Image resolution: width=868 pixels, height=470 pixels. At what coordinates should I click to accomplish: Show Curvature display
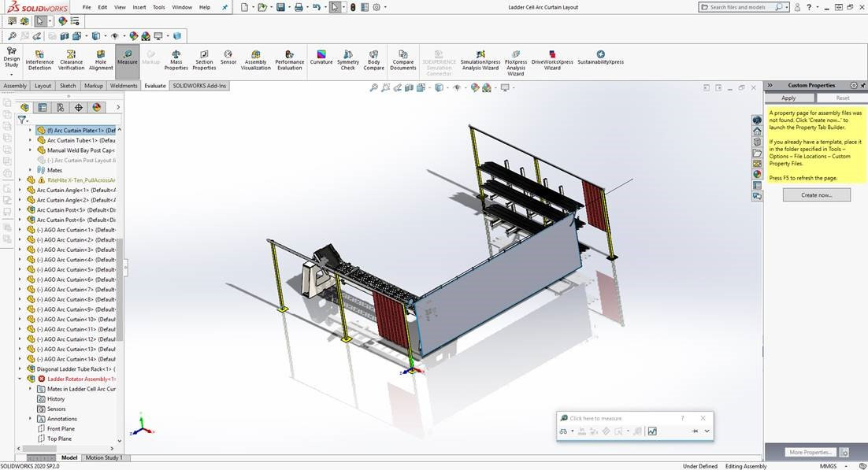pos(321,57)
